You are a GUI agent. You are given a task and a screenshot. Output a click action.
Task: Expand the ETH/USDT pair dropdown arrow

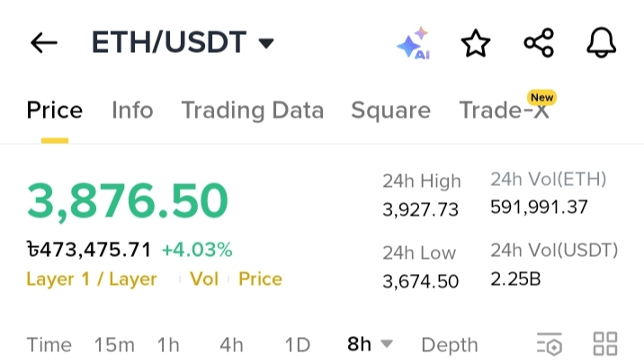pos(266,43)
